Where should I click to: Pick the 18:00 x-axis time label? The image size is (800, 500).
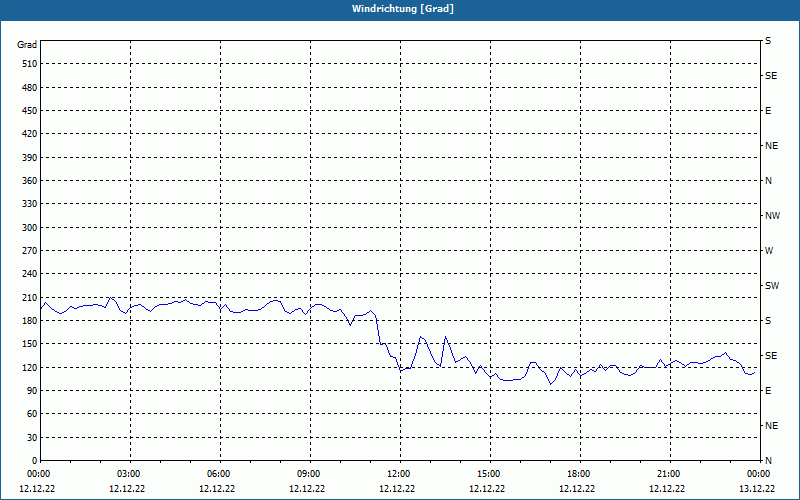[x=580, y=474]
